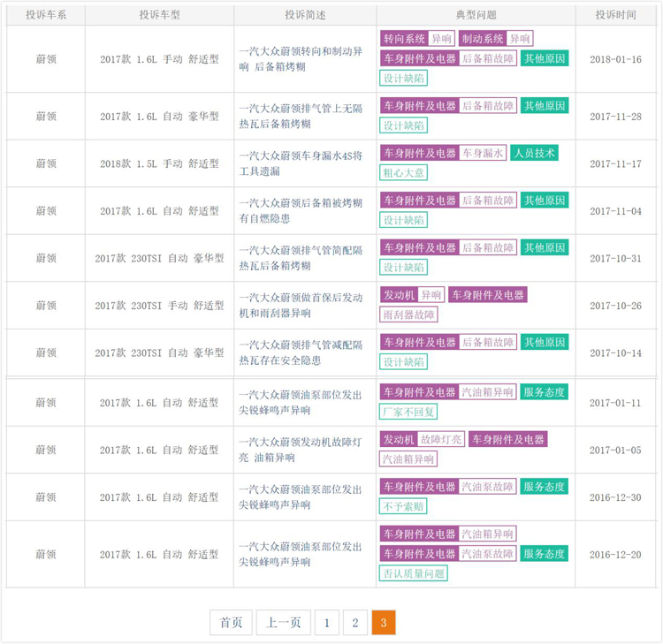Click the 制动系统 异响 tag
Image resolution: width=663 pixels, height=644 pixels.
point(496,39)
